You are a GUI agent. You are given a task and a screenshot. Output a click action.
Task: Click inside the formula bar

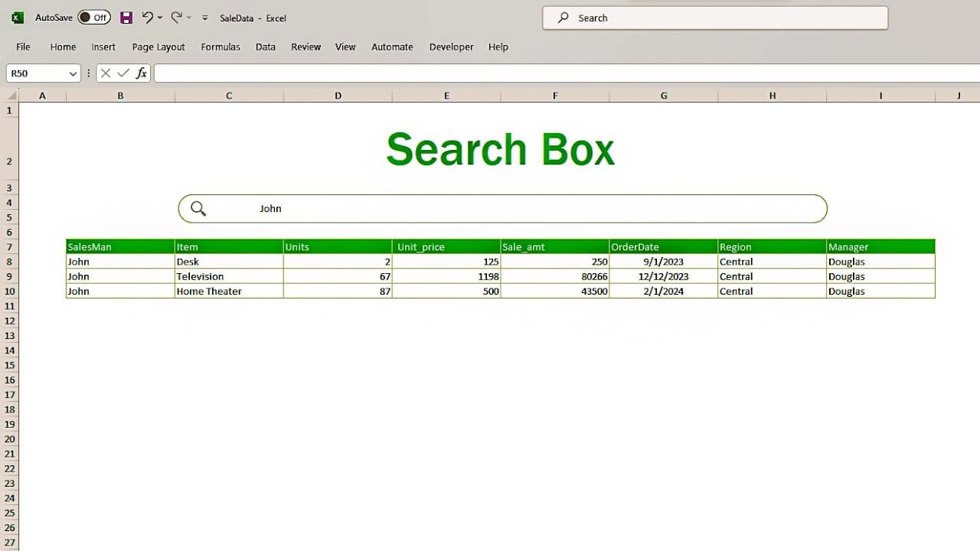tap(567, 73)
